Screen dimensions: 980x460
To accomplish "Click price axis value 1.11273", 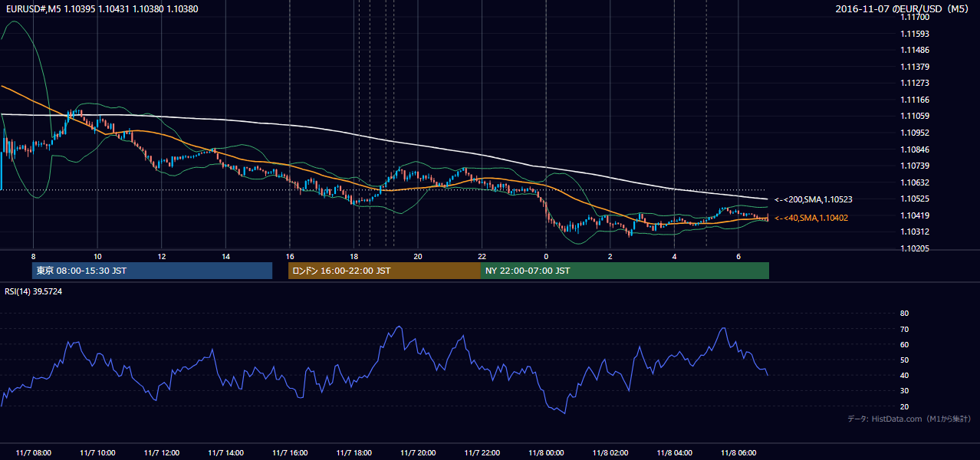I will pos(916,83).
